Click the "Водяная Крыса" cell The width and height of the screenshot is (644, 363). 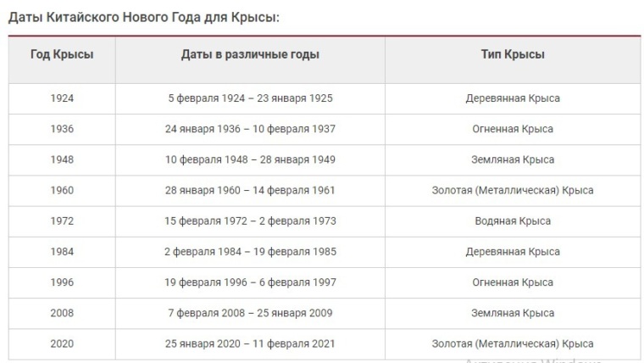513,221
